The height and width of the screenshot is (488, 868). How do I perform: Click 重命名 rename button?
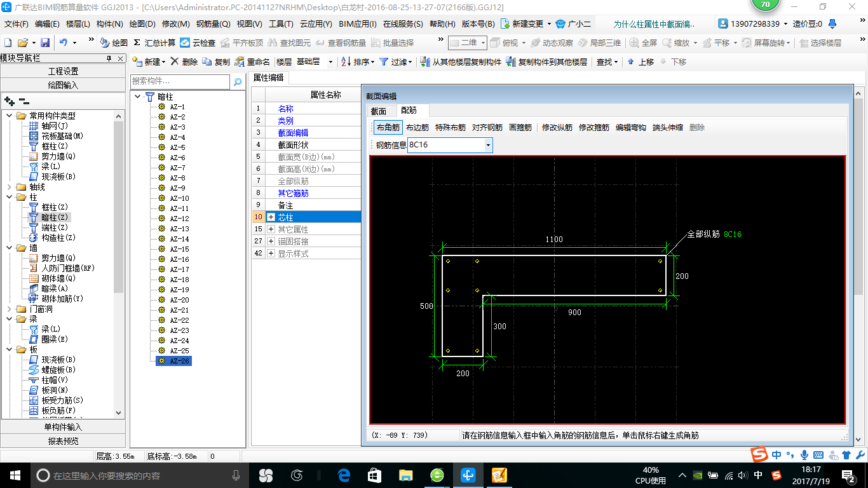coord(253,62)
